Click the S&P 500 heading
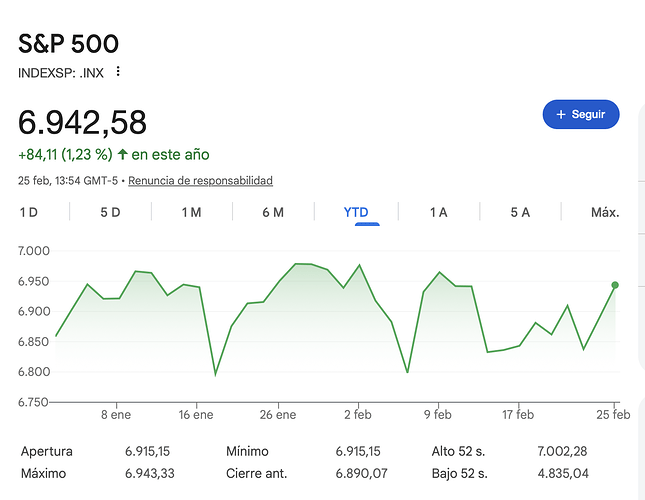645x500 pixels. [68, 44]
